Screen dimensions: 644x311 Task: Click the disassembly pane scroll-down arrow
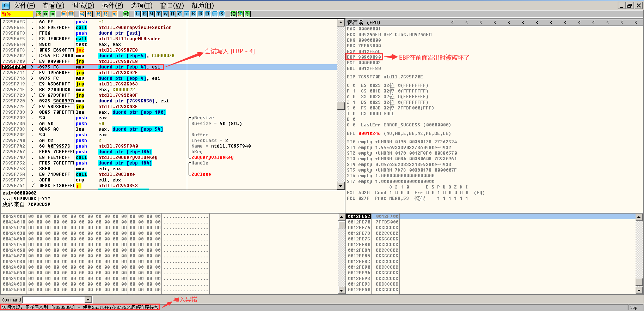pyautogui.click(x=341, y=186)
